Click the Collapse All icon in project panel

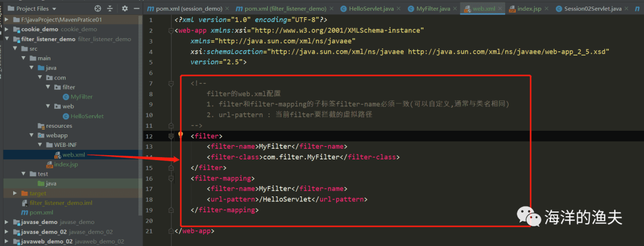(110, 8)
